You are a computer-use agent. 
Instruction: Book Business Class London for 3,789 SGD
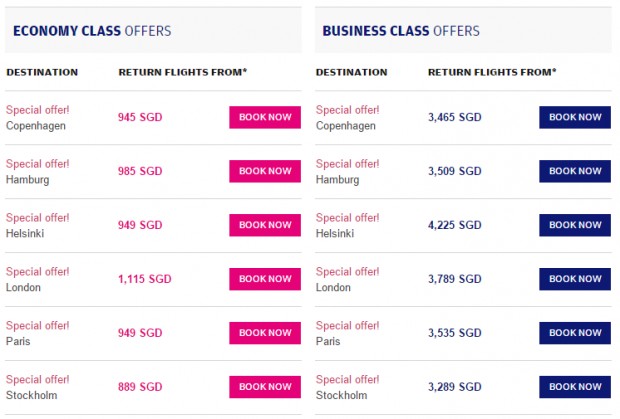point(575,279)
